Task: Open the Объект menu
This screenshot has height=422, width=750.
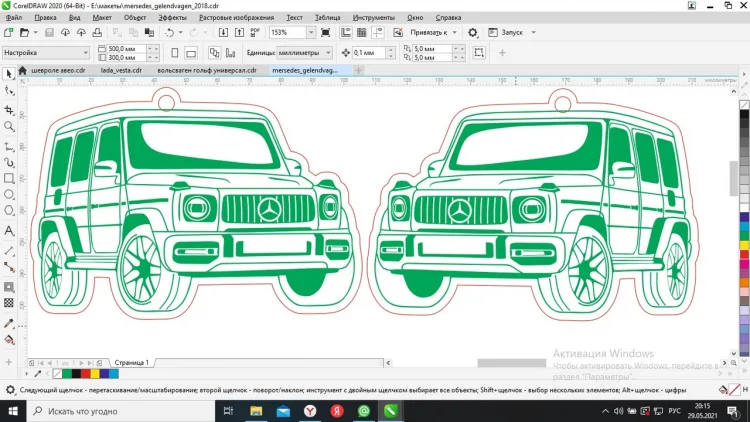Action: (x=135, y=18)
